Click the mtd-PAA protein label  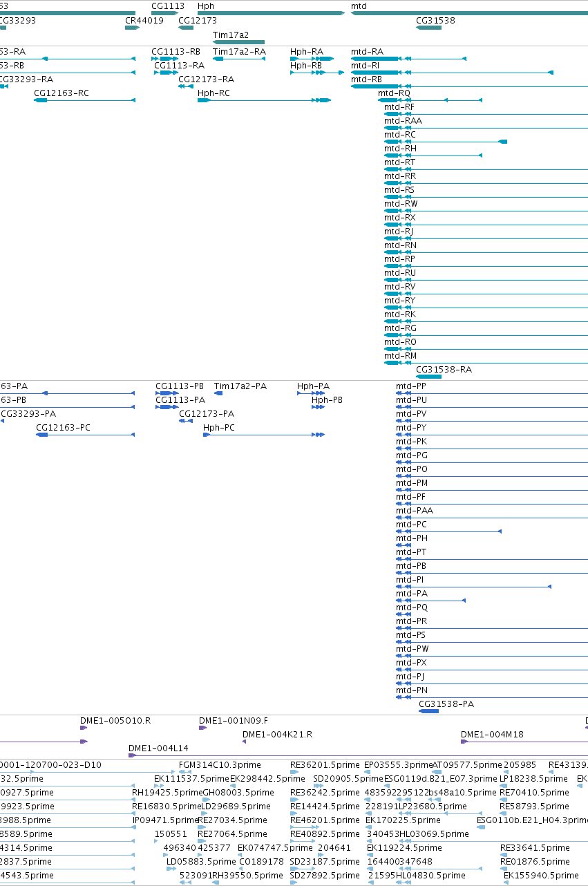(x=414, y=511)
